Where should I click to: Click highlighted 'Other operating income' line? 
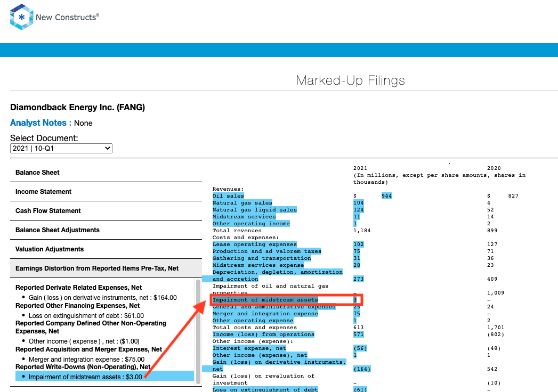coord(251,223)
